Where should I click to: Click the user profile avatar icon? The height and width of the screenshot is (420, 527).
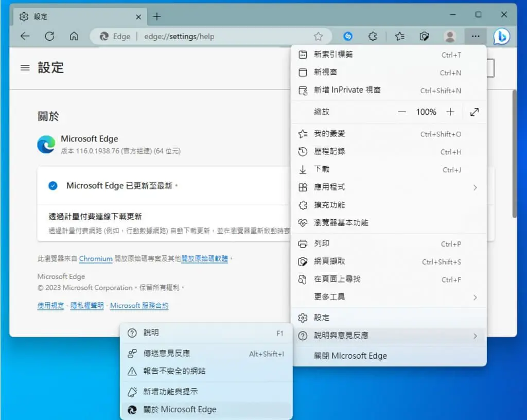tap(450, 37)
